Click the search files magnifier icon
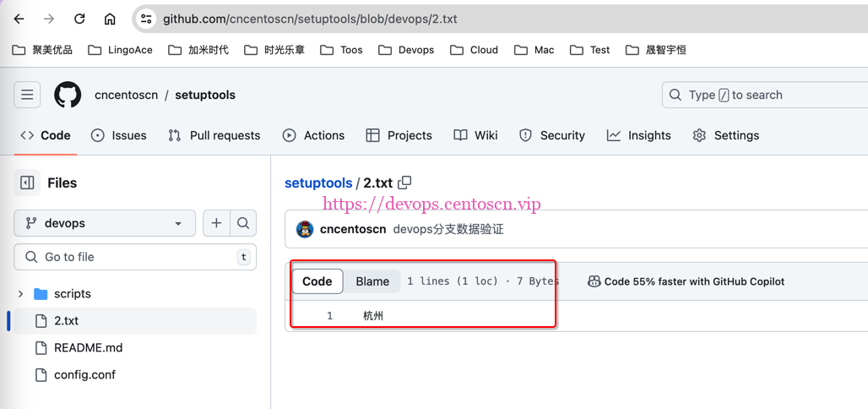This screenshot has width=868, height=409. click(243, 223)
